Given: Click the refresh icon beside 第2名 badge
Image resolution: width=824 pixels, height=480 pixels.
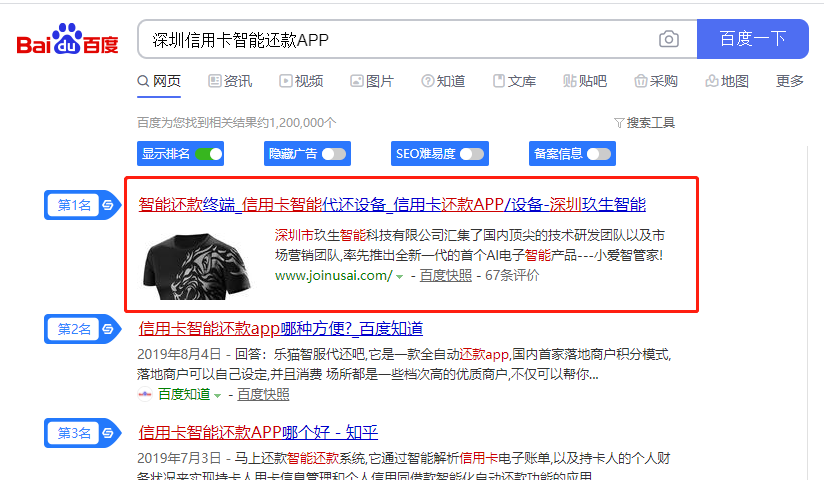Looking at the screenshot, I should [x=108, y=329].
